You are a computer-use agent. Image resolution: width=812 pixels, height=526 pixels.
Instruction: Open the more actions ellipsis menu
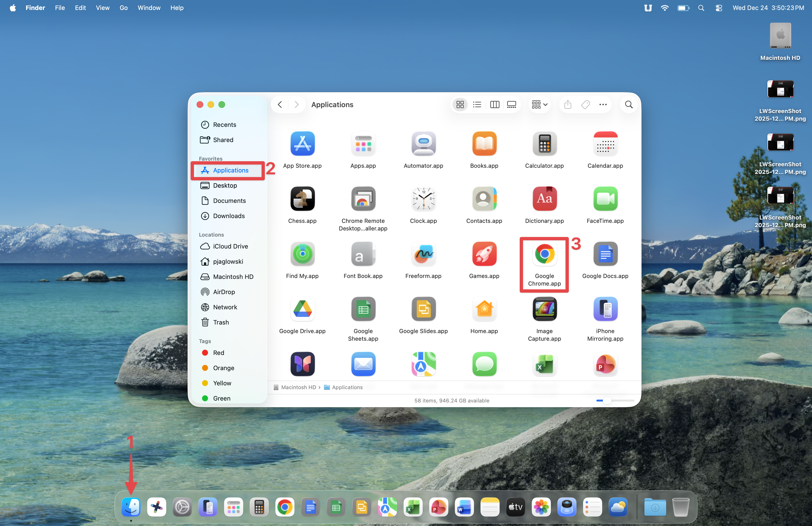[x=603, y=105]
